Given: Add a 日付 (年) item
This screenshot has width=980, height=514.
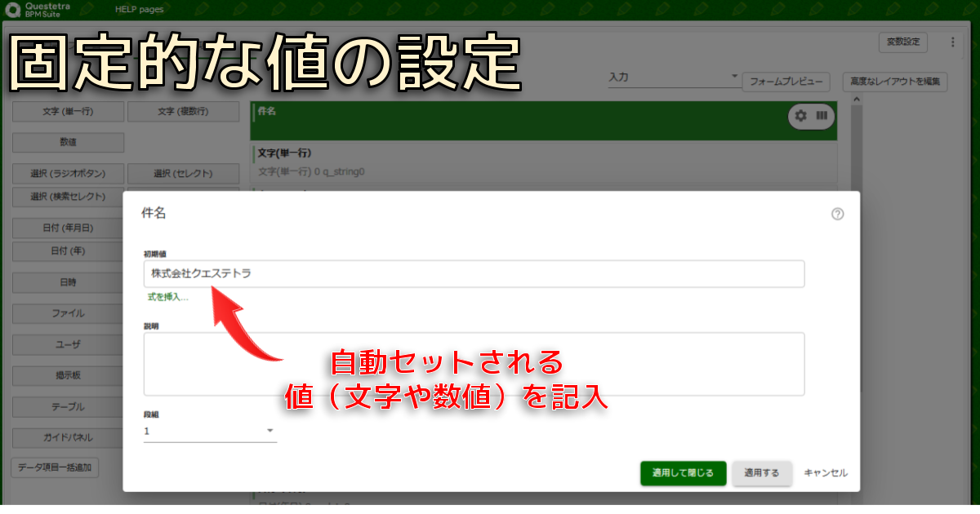Looking at the screenshot, I should click(x=68, y=251).
